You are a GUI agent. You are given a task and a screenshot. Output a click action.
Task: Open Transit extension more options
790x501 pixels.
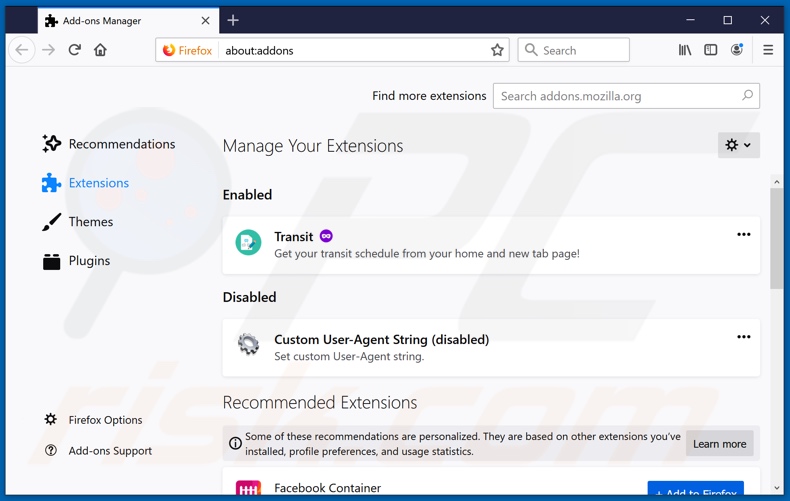[743, 235]
